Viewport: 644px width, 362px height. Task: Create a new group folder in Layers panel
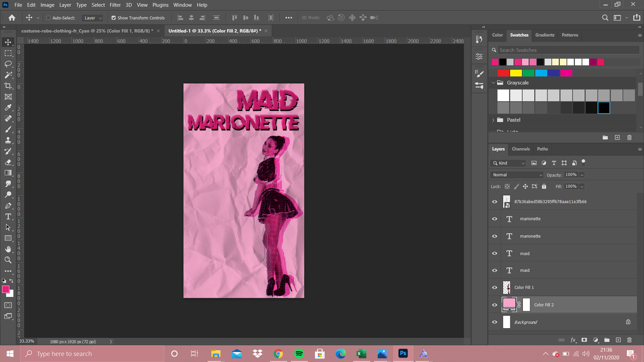[x=607, y=340]
